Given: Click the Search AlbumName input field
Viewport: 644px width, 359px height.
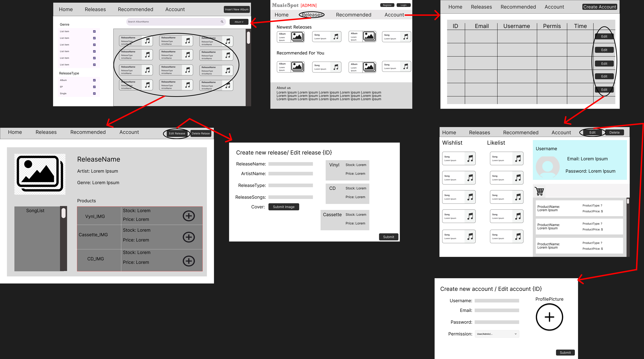Looking at the screenshot, I should click(173, 22).
